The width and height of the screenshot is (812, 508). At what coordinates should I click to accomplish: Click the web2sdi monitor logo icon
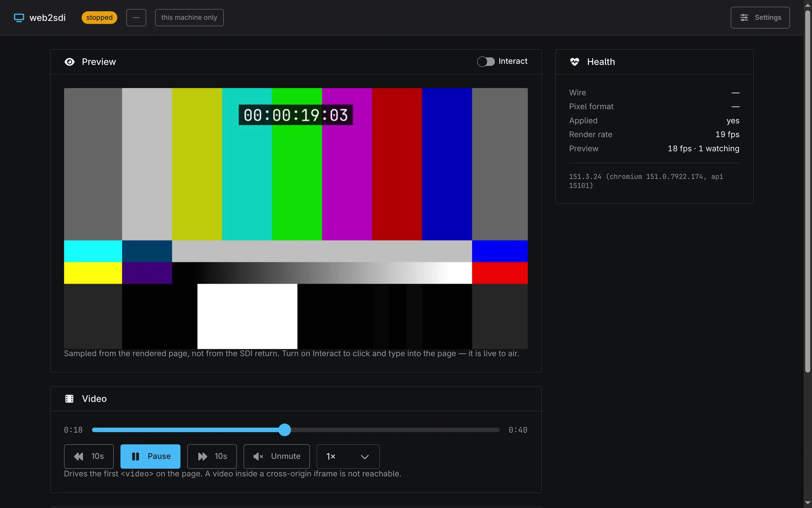[19, 17]
